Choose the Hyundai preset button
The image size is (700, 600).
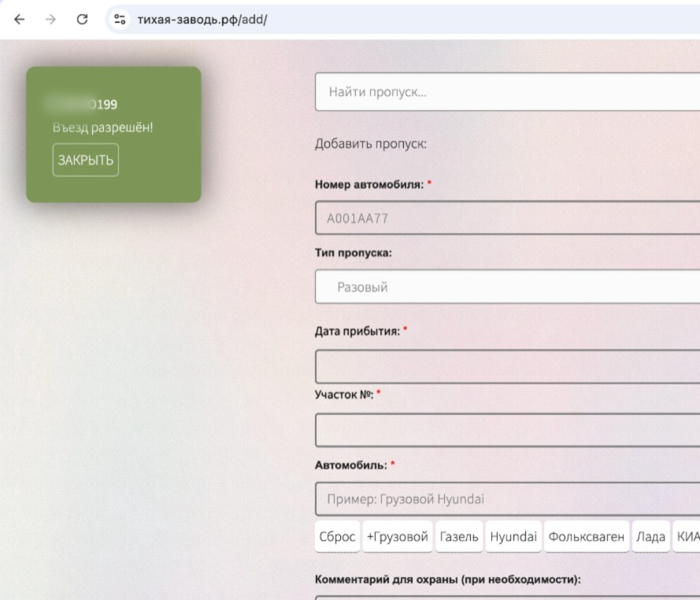click(513, 536)
